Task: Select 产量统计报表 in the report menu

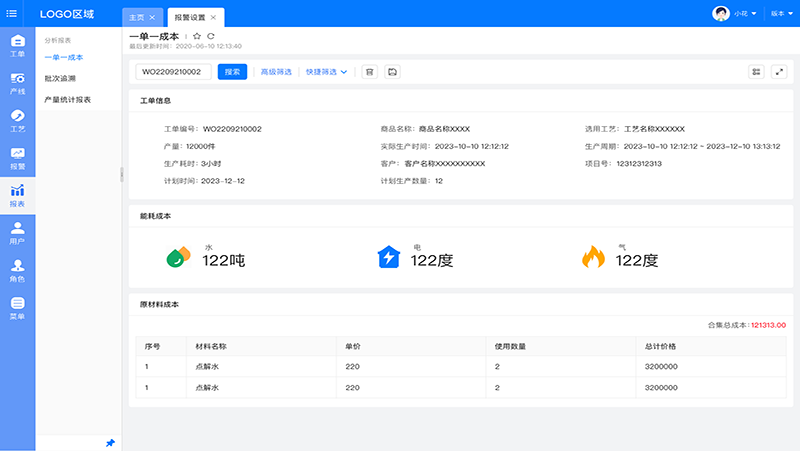Action: pyautogui.click(x=67, y=99)
